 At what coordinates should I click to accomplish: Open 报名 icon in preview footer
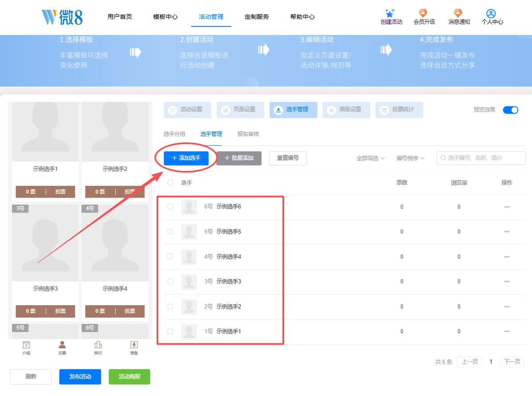click(134, 345)
